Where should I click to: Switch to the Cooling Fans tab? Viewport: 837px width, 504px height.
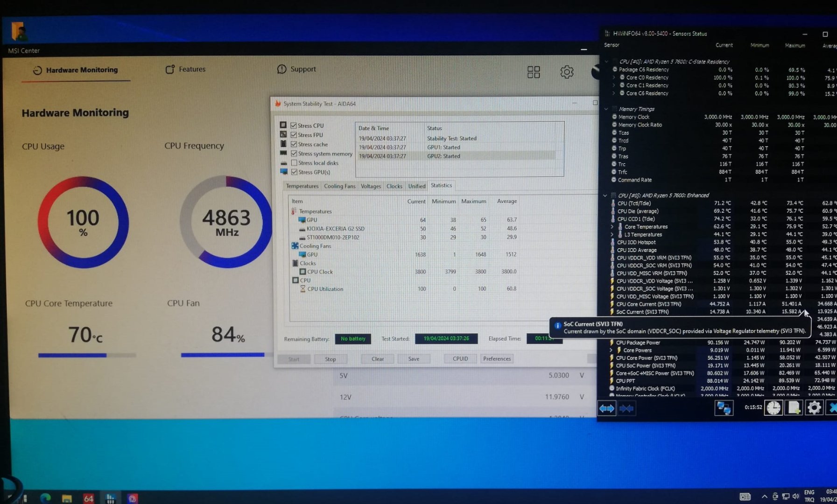(x=339, y=186)
